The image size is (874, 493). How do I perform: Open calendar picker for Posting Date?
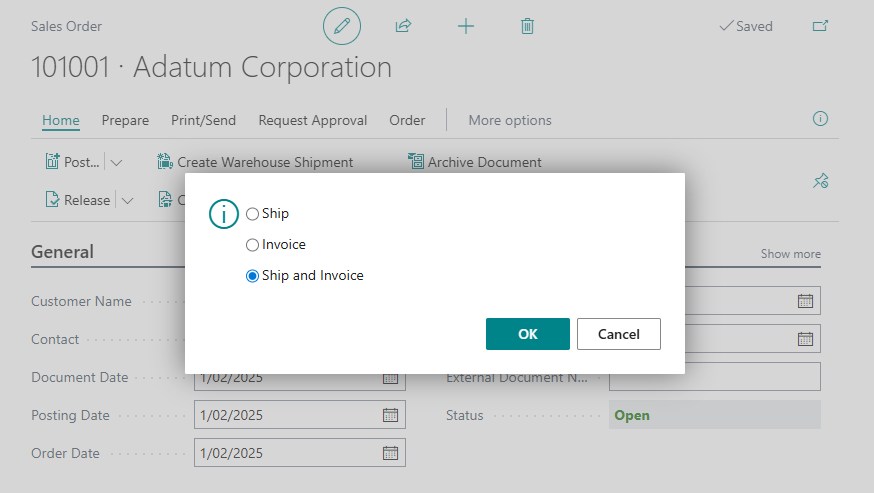[390, 415]
